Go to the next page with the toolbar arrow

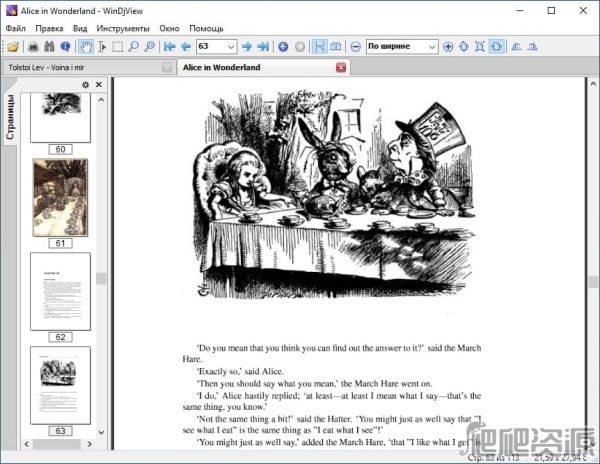247,46
